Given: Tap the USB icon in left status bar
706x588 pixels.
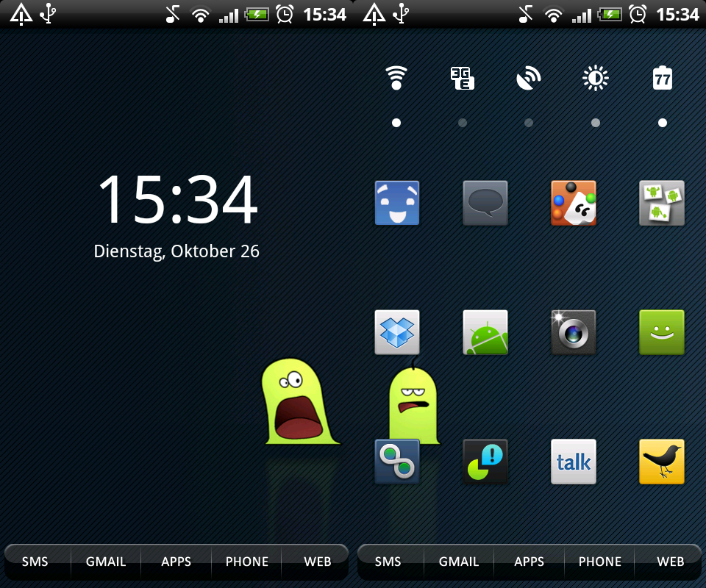Looking at the screenshot, I should click(48, 13).
